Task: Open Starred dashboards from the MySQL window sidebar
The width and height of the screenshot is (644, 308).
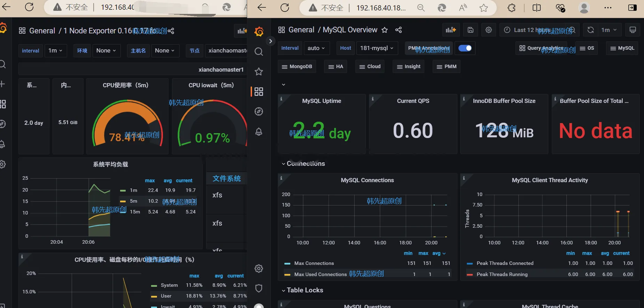Action: (259, 72)
